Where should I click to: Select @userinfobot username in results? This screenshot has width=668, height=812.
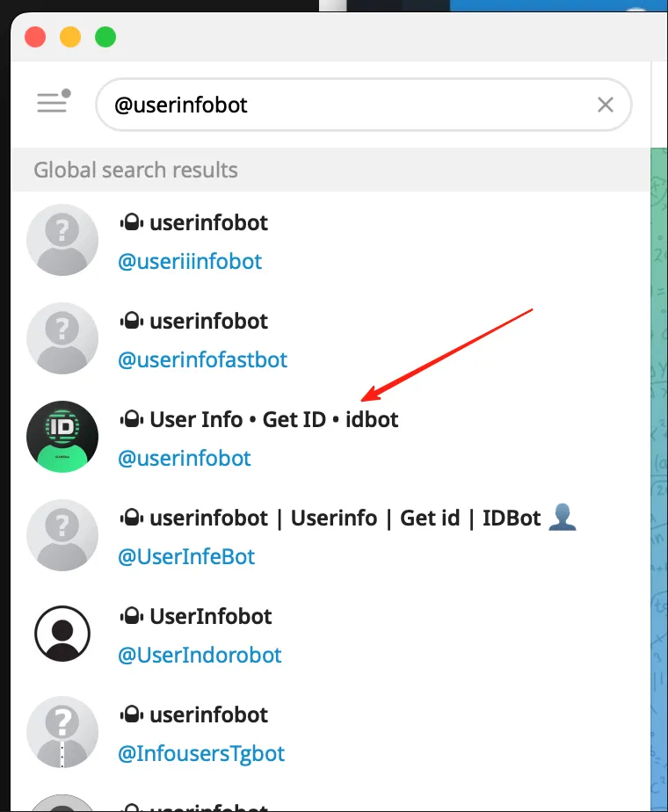point(185,459)
